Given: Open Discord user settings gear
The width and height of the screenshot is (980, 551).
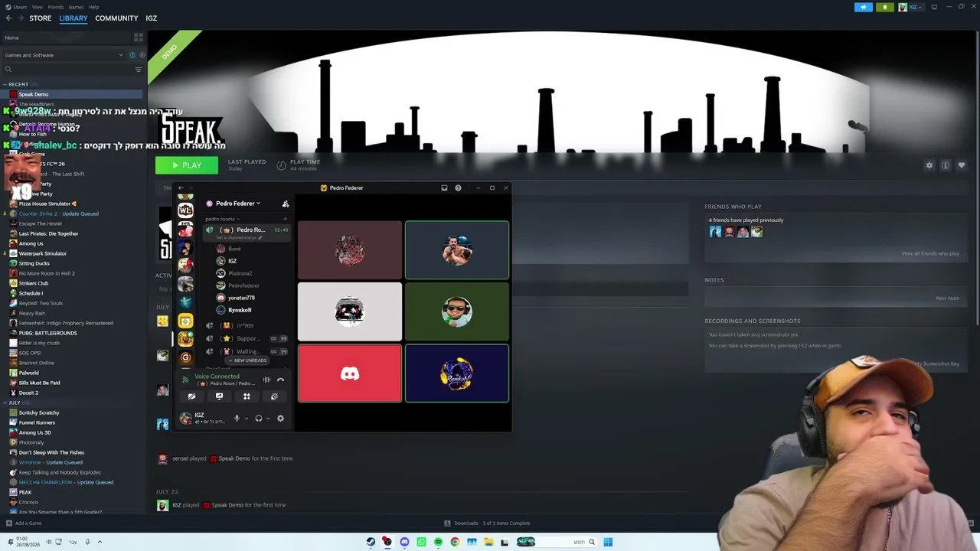Looking at the screenshot, I should click(280, 419).
